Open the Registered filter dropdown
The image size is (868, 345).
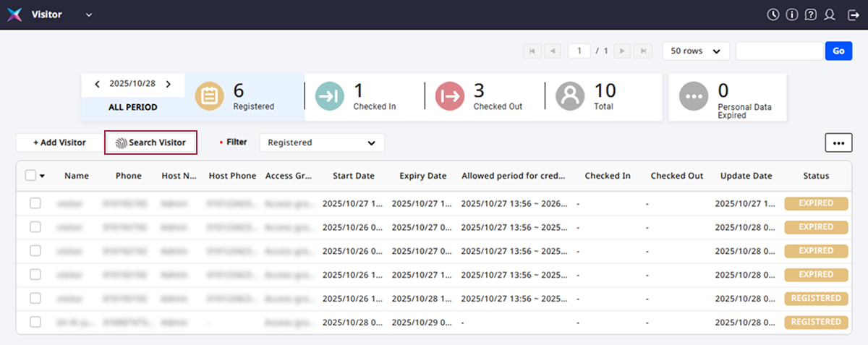[x=322, y=142]
